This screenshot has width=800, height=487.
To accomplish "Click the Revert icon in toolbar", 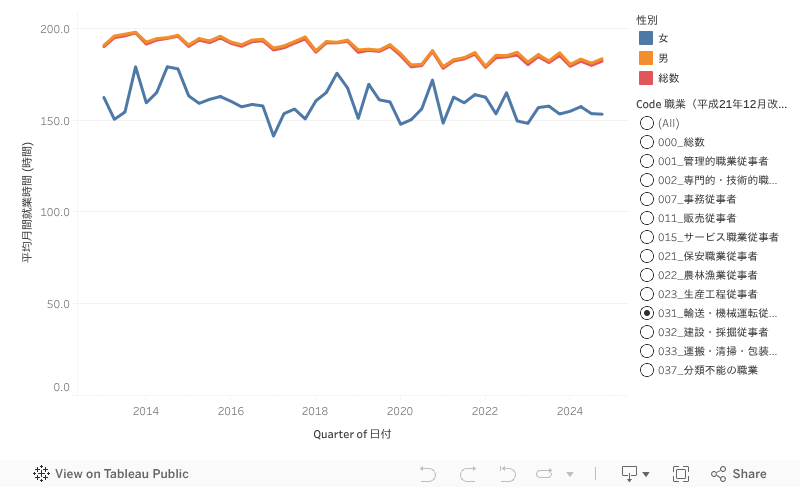I will [x=507, y=474].
